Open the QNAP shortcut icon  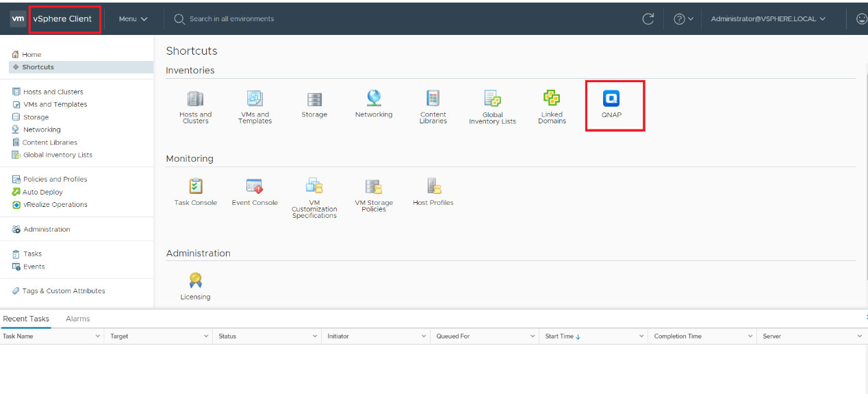[x=611, y=99]
